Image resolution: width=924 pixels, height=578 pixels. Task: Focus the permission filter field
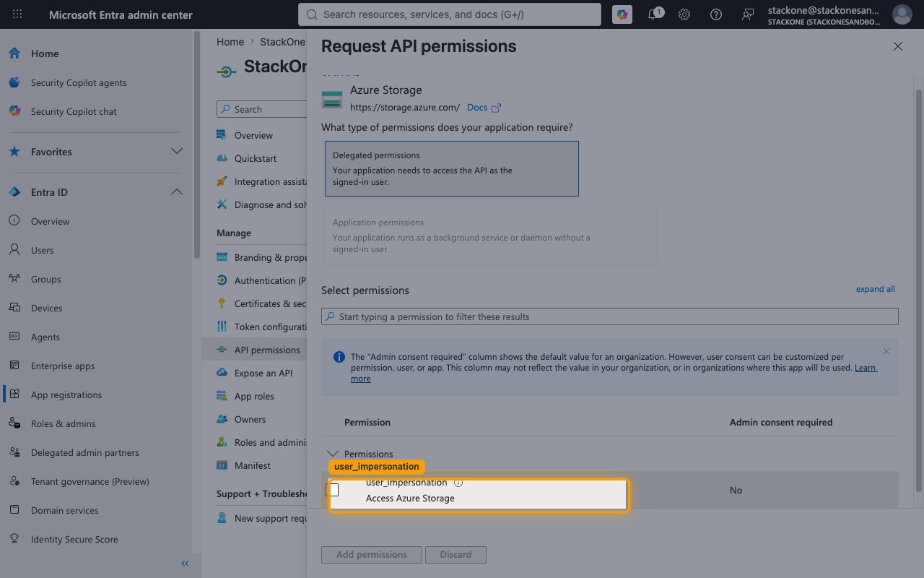pyautogui.click(x=610, y=316)
